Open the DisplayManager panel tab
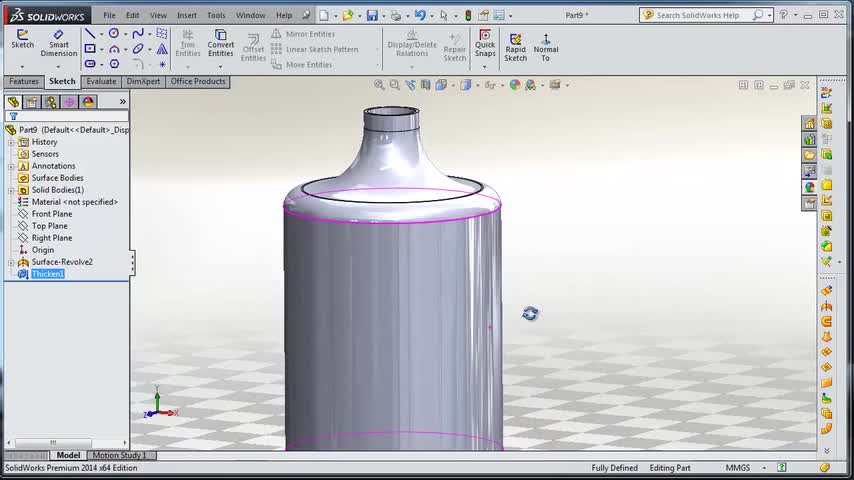Image resolution: width=854 pixels, height=480 pixels. (88, 102)
